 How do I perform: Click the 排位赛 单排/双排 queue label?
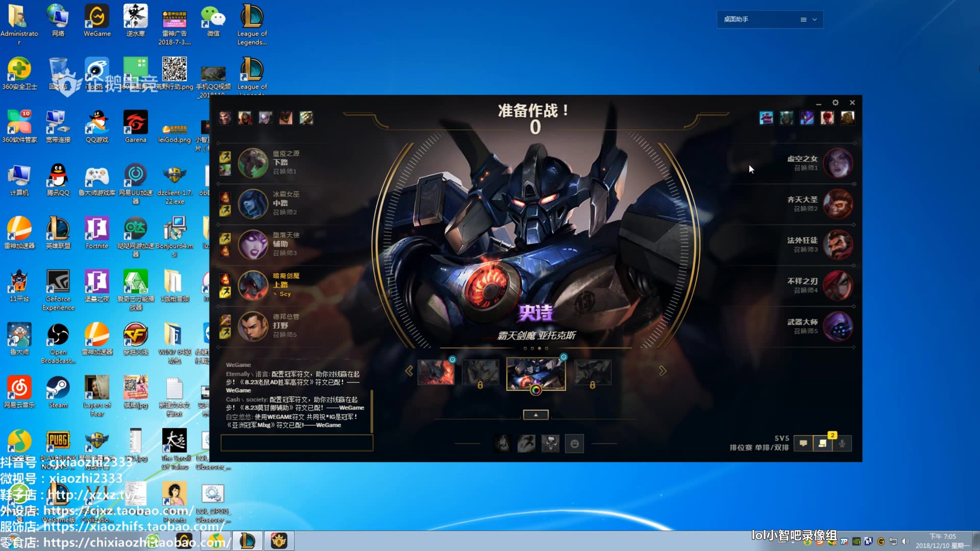pos(759,447)
